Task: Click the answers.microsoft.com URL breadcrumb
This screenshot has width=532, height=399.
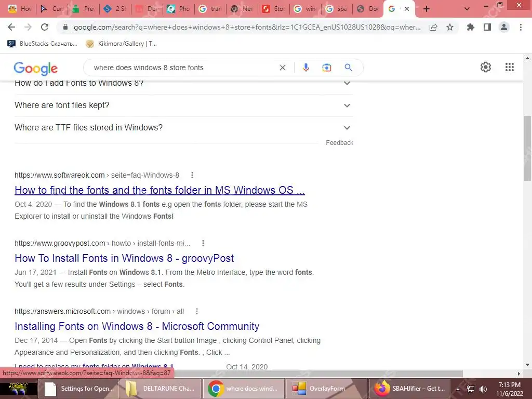Action: [99, 312]
